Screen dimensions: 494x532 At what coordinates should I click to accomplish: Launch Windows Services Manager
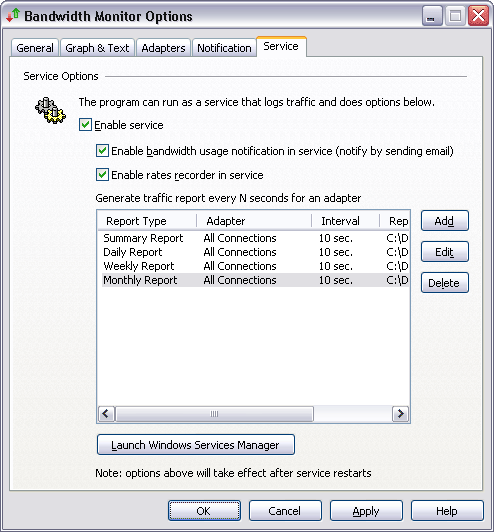click(x=196, y=444)
